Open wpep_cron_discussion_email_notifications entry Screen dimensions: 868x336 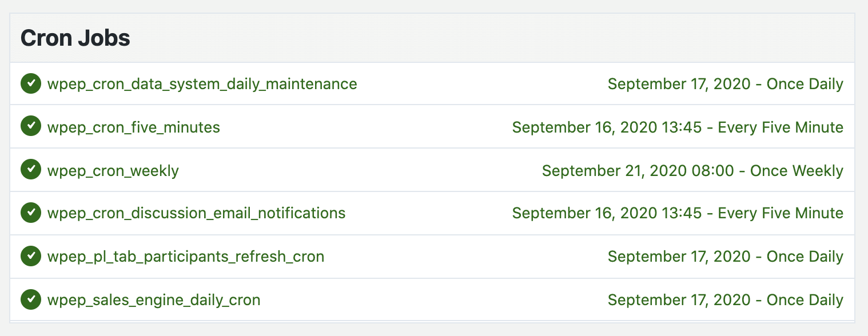(x=196, y=214)
